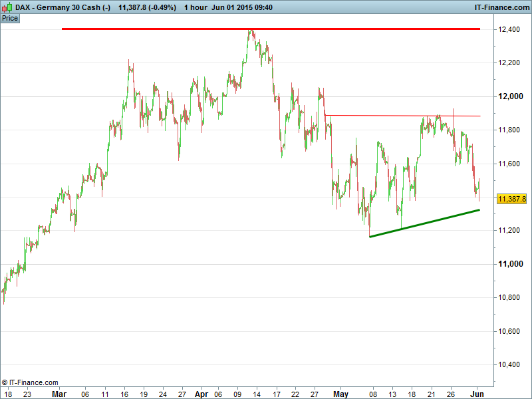Click the Price panel label
Screen dimensions: 532x399
click(x=10, y=18)
